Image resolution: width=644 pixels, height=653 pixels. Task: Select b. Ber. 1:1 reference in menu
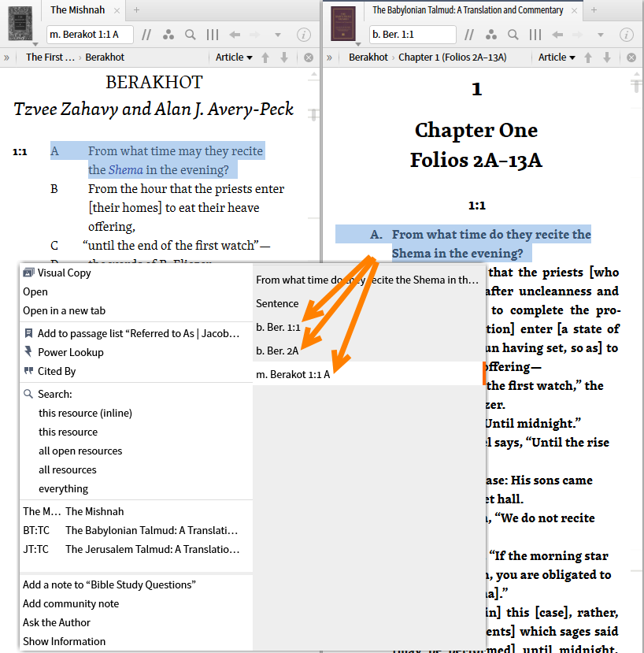[369, 328]
